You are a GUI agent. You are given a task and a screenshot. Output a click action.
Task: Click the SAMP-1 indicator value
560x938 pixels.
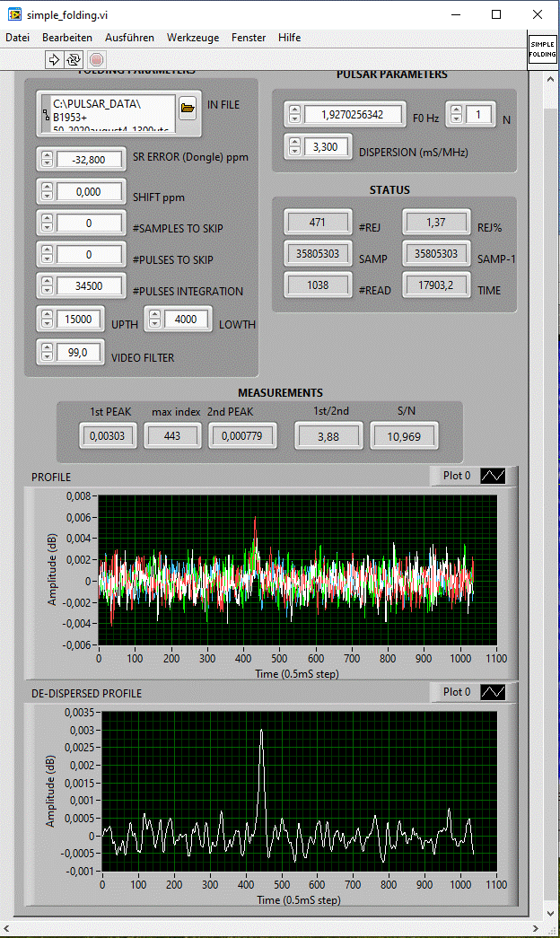pyautogui.click(x=436, y=254)
